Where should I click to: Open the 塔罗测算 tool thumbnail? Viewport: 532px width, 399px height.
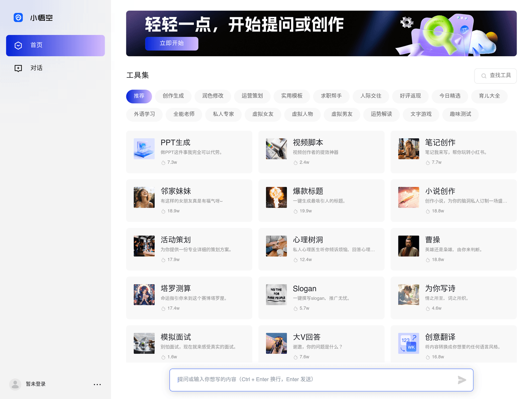[144, 295]
